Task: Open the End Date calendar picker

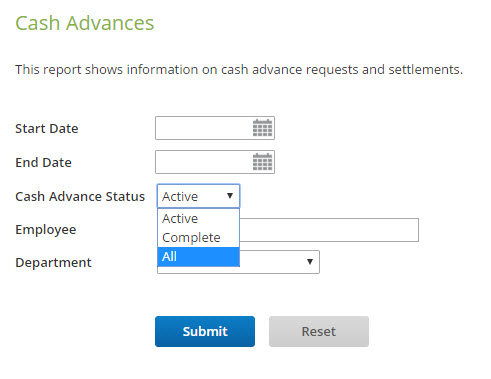Action: (x=262, y=162)
